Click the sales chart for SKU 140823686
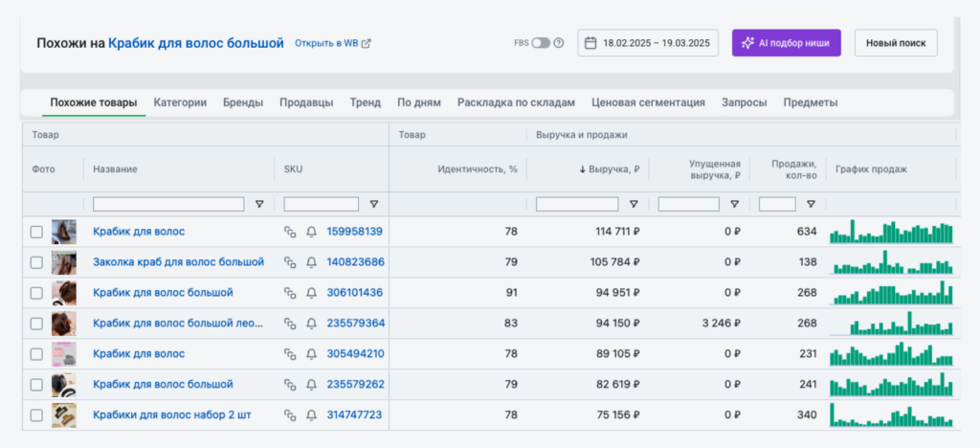 (x=891, y=262)
